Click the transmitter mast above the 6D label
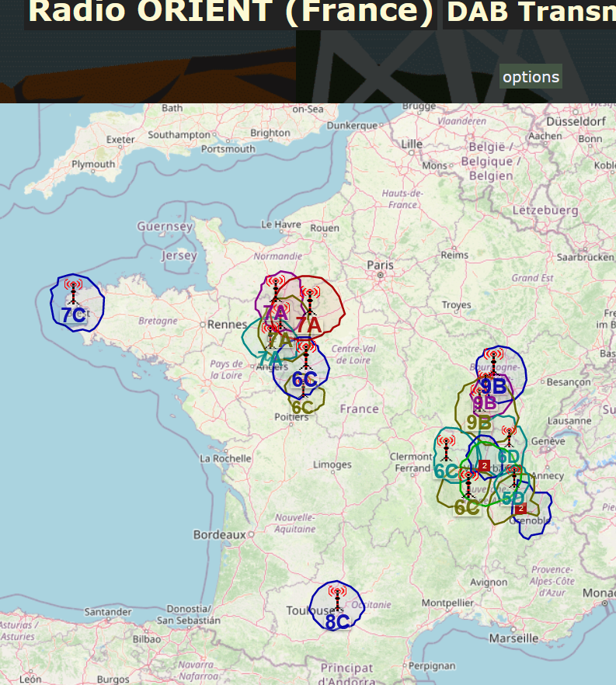The height and width of the screenshot is (685, 616). point(509,436)
